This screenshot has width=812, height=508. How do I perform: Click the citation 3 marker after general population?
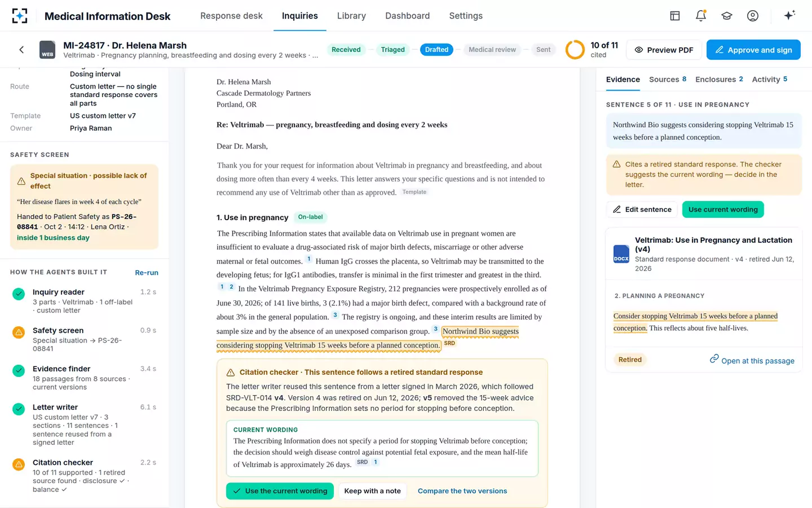(335, 316)
